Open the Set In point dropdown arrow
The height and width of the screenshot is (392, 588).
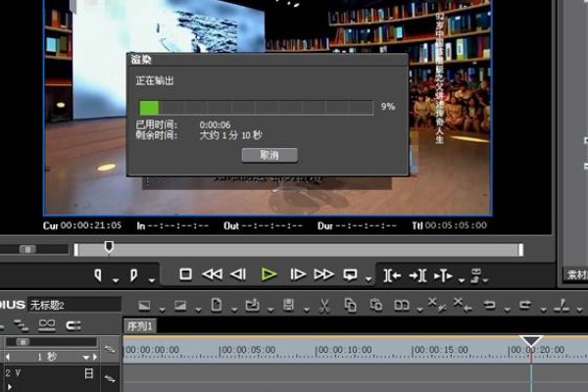[x=116, y=279]
